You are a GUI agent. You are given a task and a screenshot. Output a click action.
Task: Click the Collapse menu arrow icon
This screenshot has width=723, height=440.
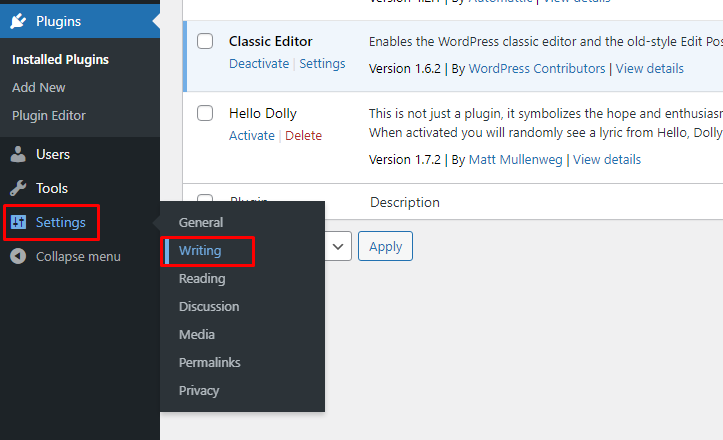tap(18, 256)
